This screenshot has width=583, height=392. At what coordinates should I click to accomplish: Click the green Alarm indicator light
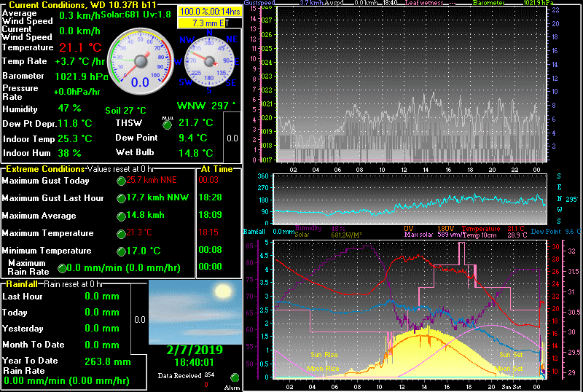[x=235, y=378]
